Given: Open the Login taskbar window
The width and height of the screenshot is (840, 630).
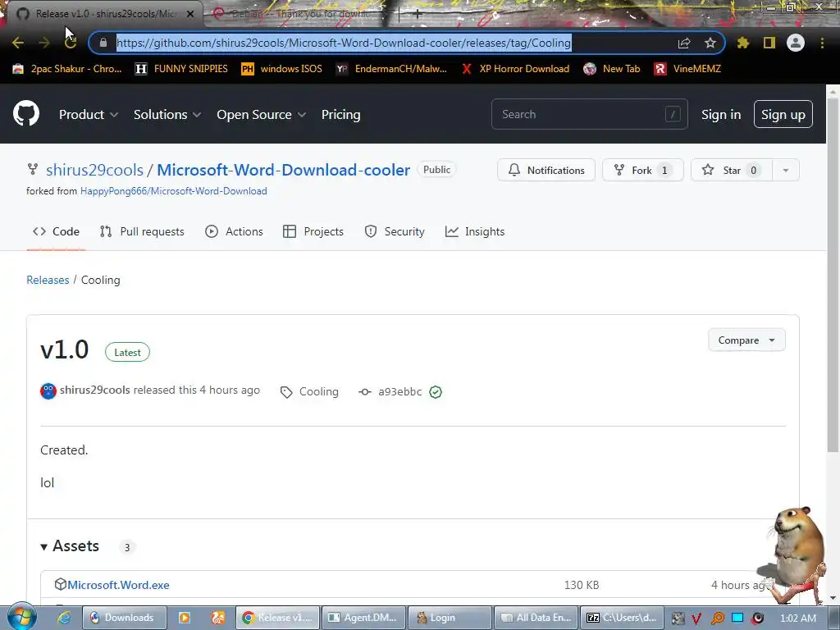Looking at the screenshot, I should point(450,618).
